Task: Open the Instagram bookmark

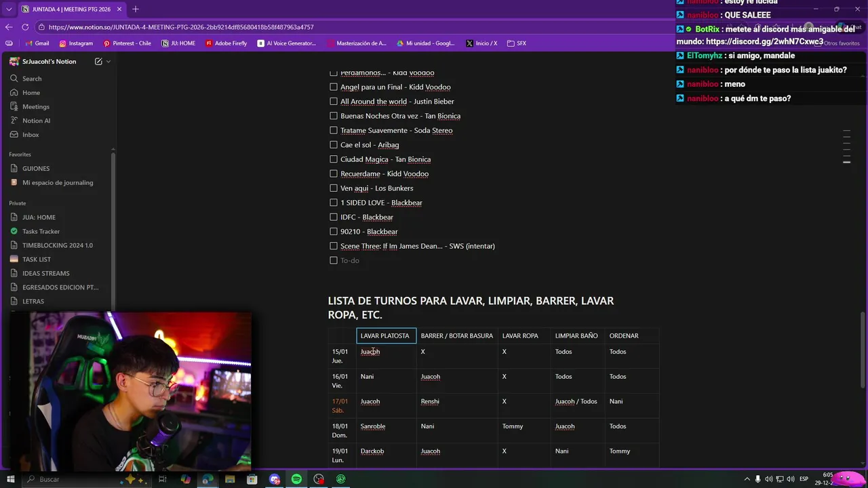Action: (x=76, y=43)
